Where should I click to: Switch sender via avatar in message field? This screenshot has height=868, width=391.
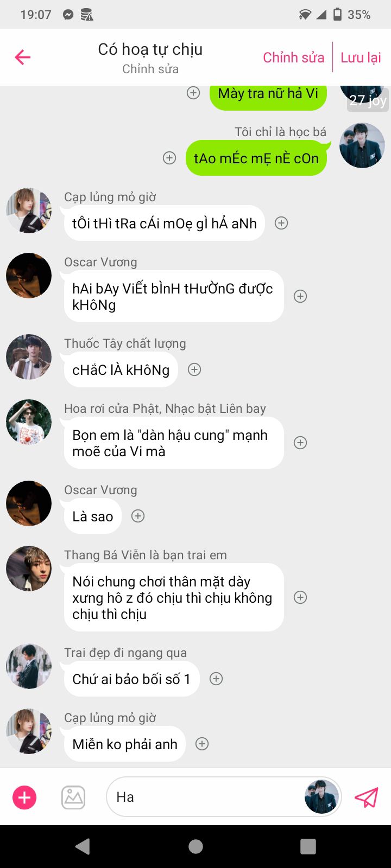(321, 796)
